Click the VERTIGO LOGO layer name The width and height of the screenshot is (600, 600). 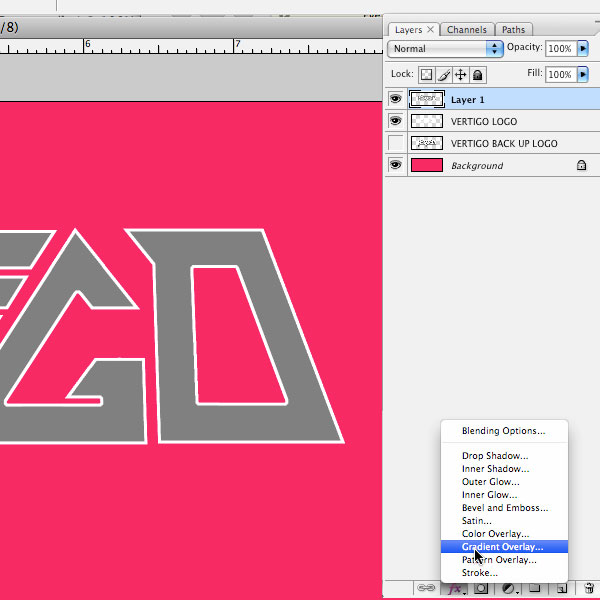click(x=484, y=122)
